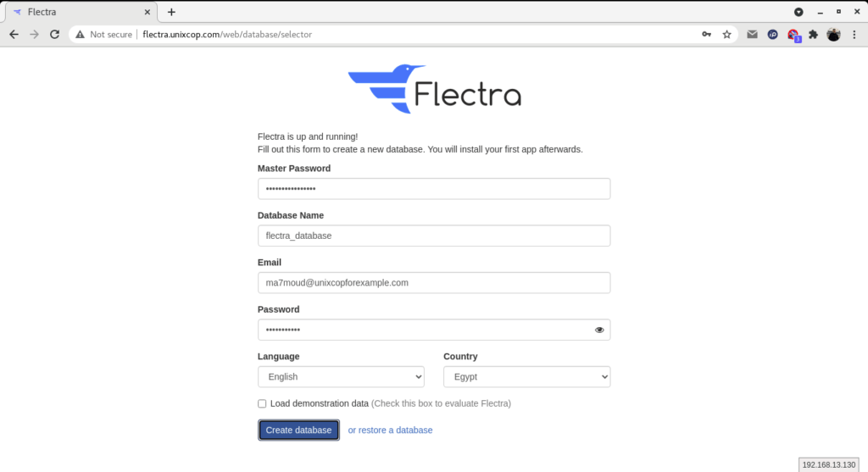The image size is (868, 472).
Task: Bookmark this page with the star
Action: click(x=726, y=34)
